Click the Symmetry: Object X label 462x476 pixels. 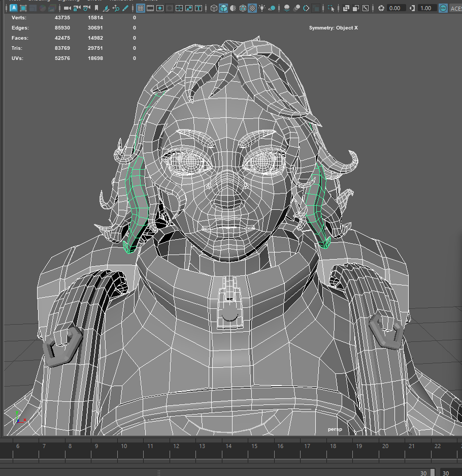coord(334,27)
